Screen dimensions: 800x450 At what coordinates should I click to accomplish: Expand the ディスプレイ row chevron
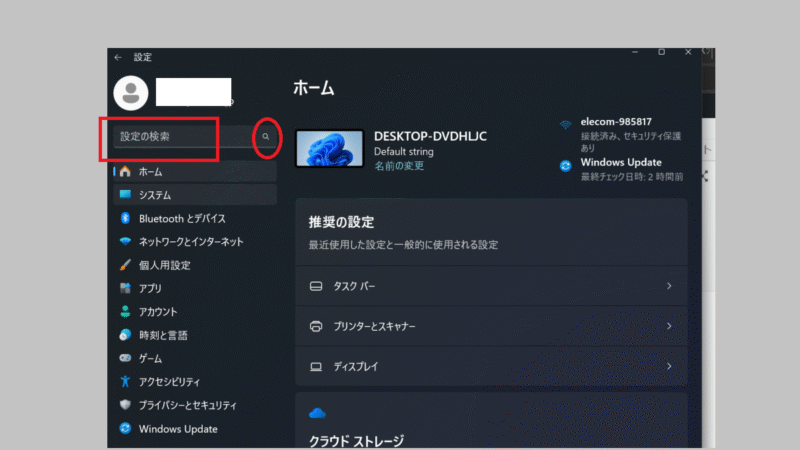[669, 366]
